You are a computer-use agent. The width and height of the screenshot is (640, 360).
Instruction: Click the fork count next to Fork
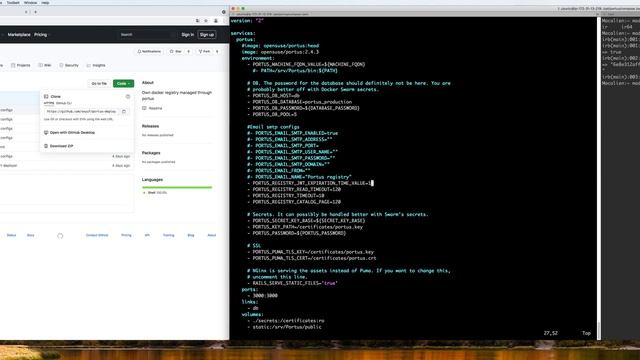tap(217, 51)
